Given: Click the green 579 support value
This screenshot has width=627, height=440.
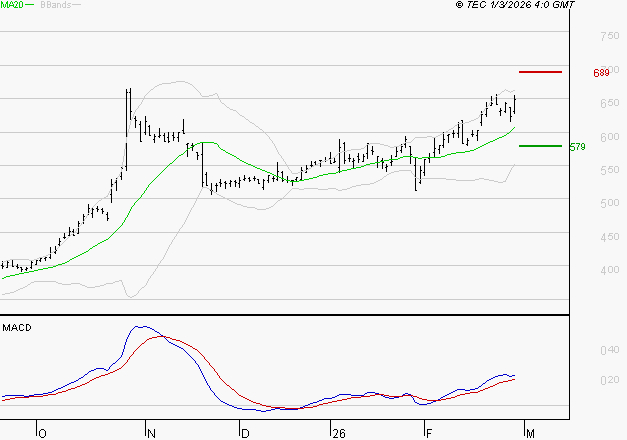Looking at the screenshot, I should (577, 147).
